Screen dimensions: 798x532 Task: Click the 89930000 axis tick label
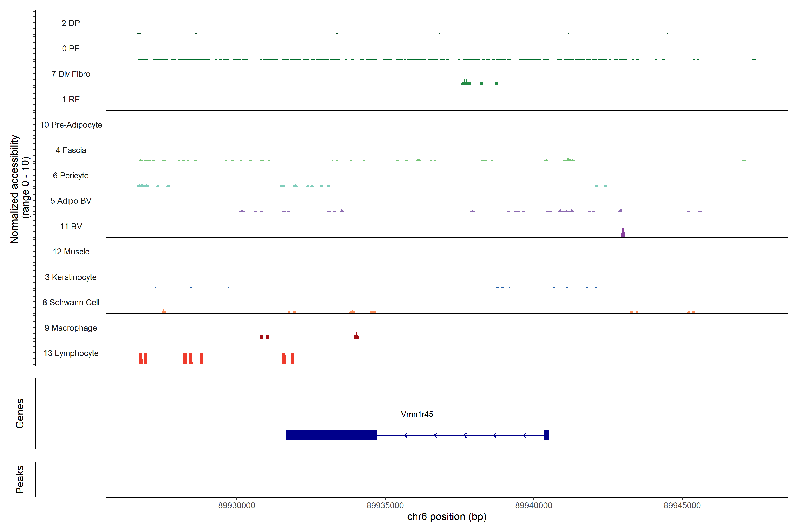pyautogui.click(x=237, y=506)
